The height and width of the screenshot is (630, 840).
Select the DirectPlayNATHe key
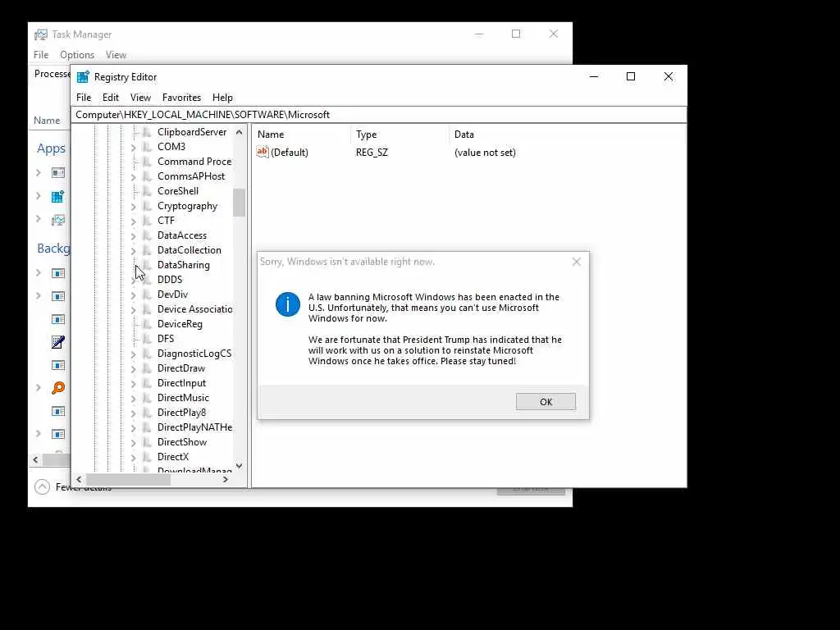[x=195, y=427]
